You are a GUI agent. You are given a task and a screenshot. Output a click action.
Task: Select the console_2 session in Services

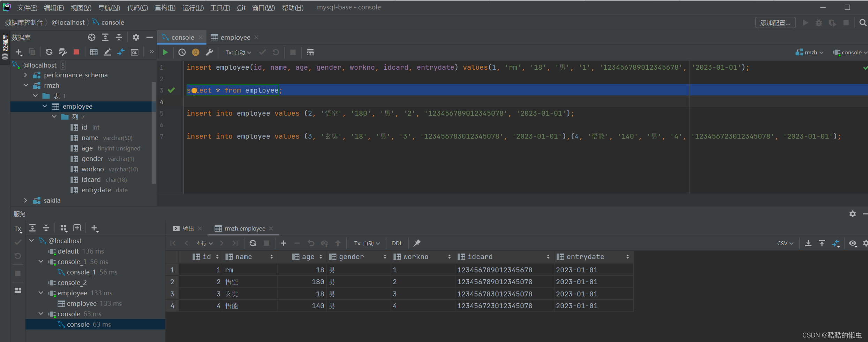(72, 282)
